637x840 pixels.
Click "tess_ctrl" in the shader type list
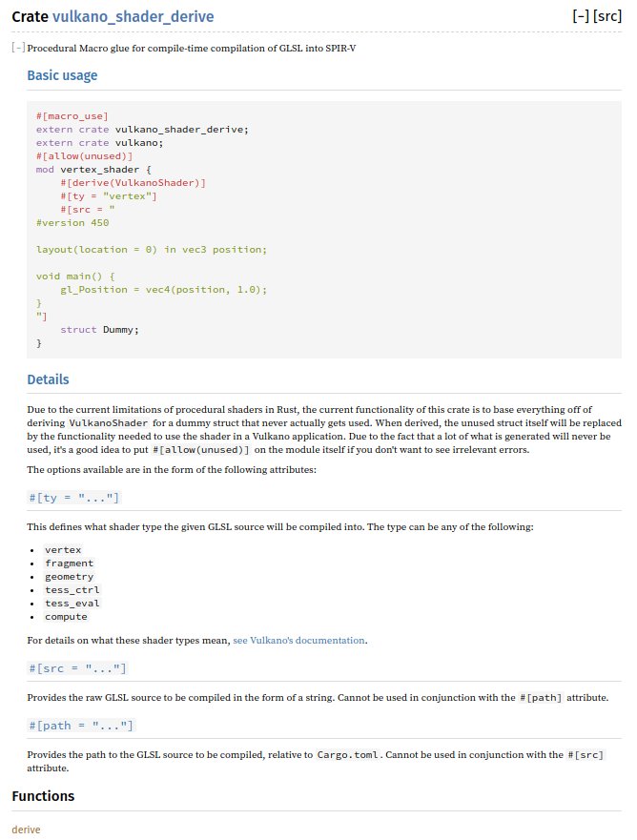click(72, 590)
